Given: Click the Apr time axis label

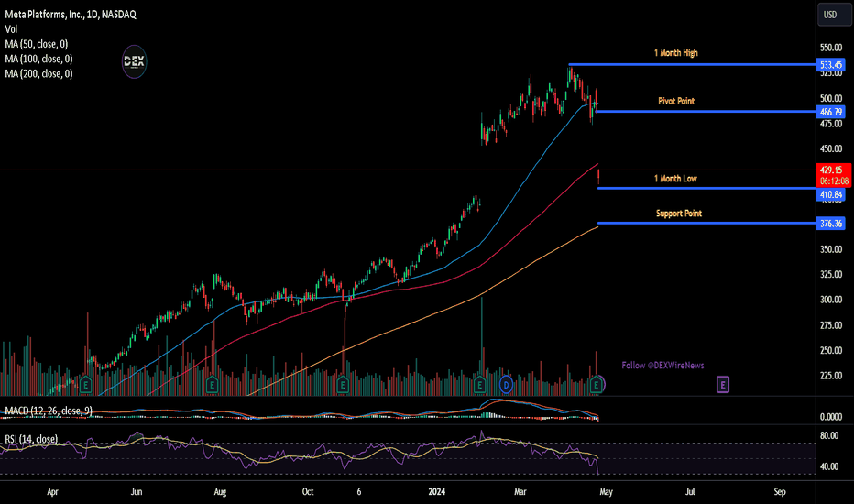Looking at the screenshot, I should click(52, 491).
